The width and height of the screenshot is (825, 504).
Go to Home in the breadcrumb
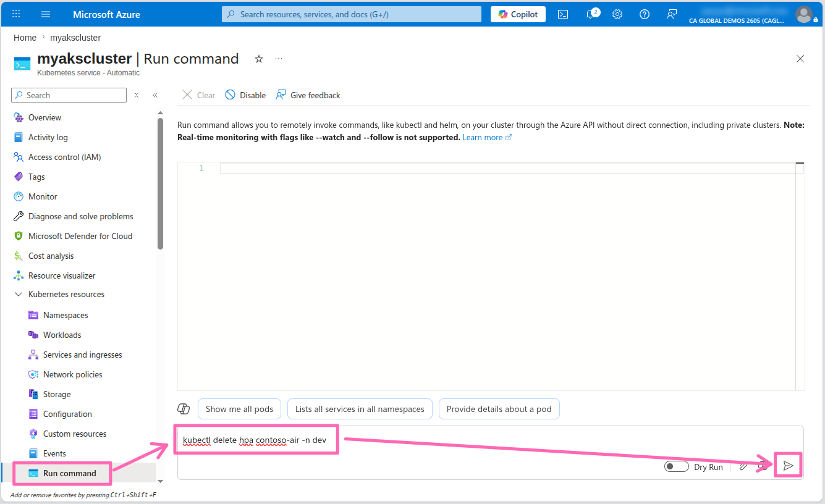pyautogui.click(x=25, y=38)
